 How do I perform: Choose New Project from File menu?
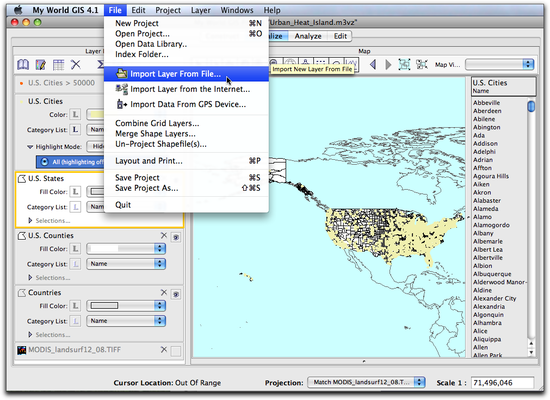coord(187,23)
